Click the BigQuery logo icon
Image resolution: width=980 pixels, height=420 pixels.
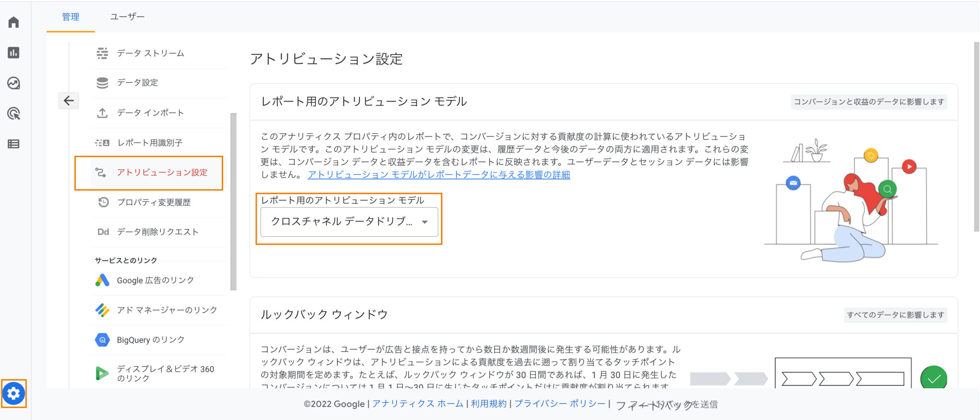pos(102,340)
